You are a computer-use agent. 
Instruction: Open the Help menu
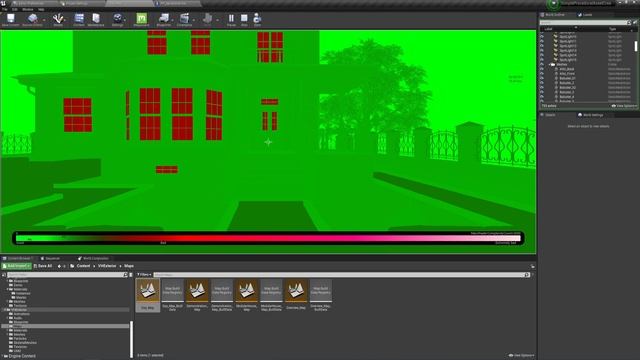click(41, 9)
